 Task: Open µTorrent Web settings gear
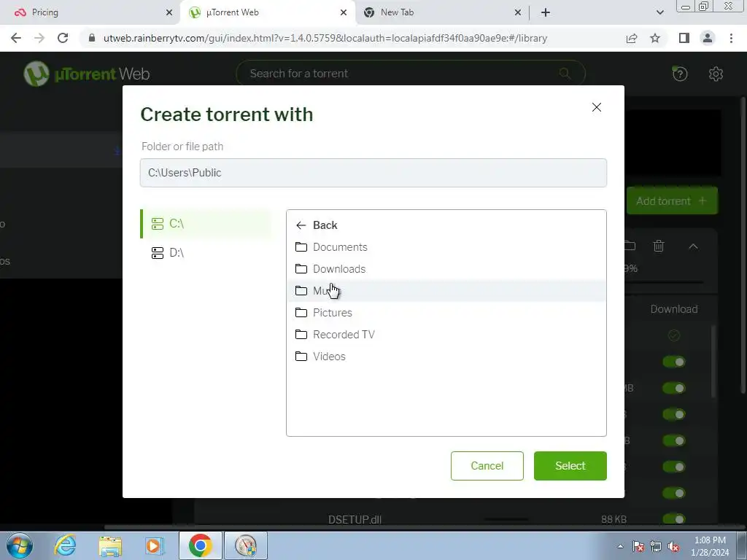pos(716,74)
